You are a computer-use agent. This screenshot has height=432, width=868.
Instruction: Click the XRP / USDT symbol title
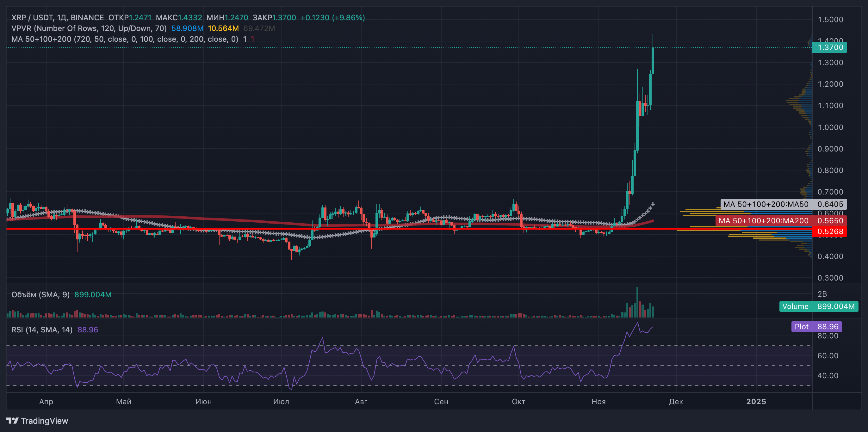[x=58, y=17]
